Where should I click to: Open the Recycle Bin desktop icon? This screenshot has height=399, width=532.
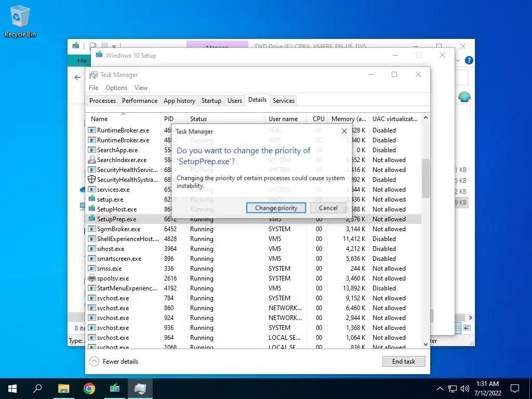pos(20,21)
